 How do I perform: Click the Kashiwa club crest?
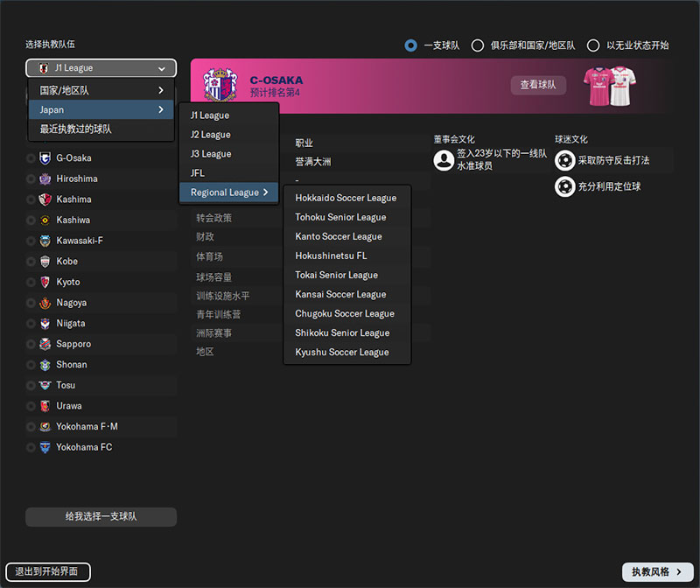pos(45,220)
